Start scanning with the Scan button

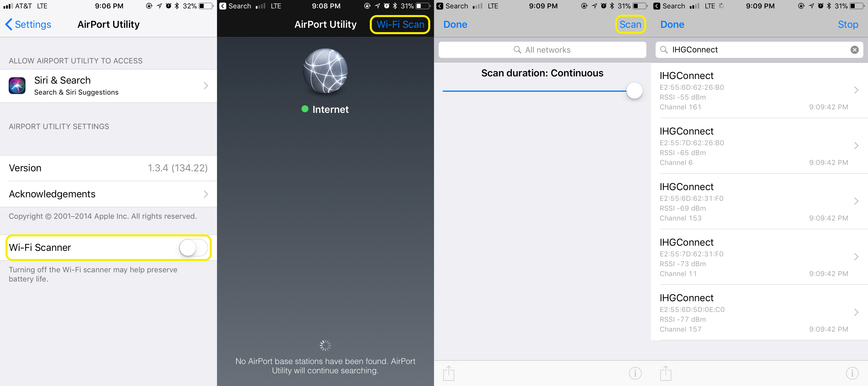pos(630,24)
